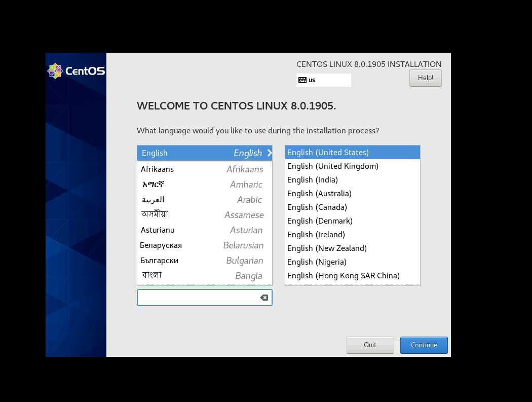Clear the language search box with backspace icon

click(x=264, y=298)
